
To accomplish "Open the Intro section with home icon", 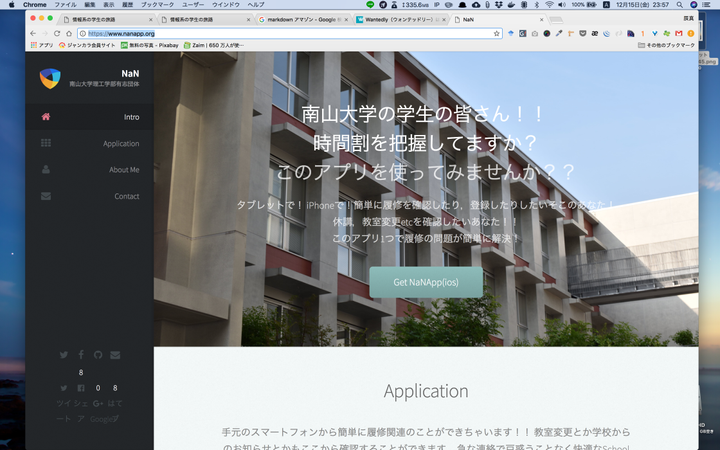I will pyautogui.click(x=90, y=117).
